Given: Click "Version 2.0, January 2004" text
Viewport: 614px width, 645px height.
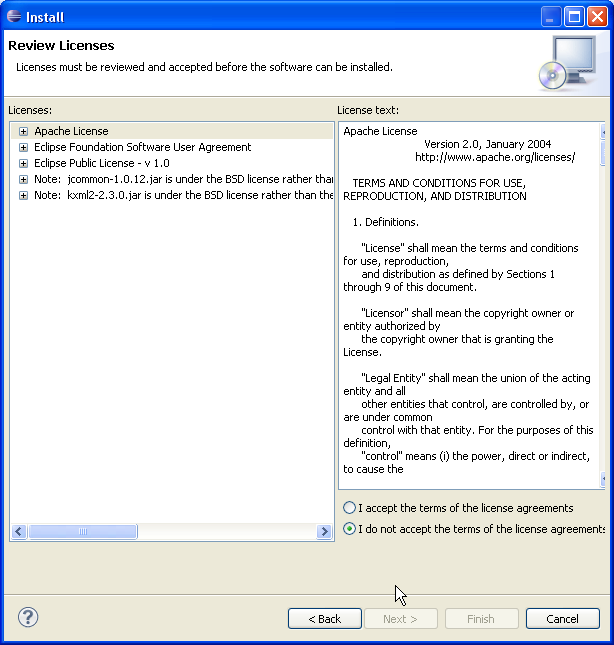Looking at the screenshot, I should pos(487,144).
